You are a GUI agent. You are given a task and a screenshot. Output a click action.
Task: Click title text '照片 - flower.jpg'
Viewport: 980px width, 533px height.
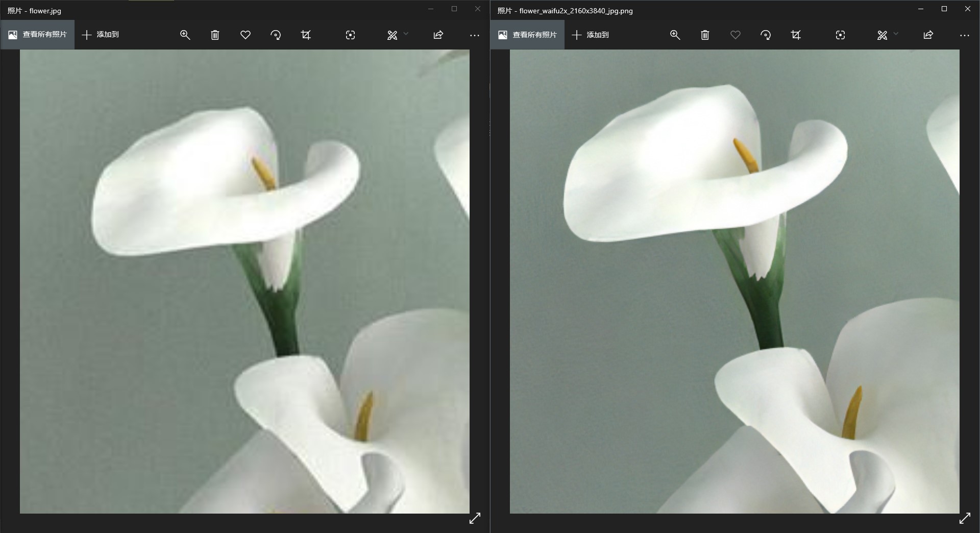tap(34, 11)
